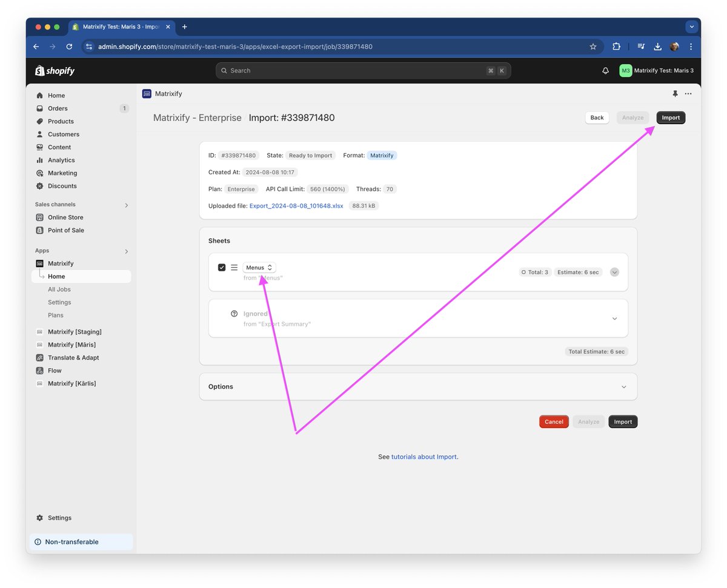This screenshot has width=727, height=588.
Task: Click the bottom Import button
Action: [x=623, y=421]
